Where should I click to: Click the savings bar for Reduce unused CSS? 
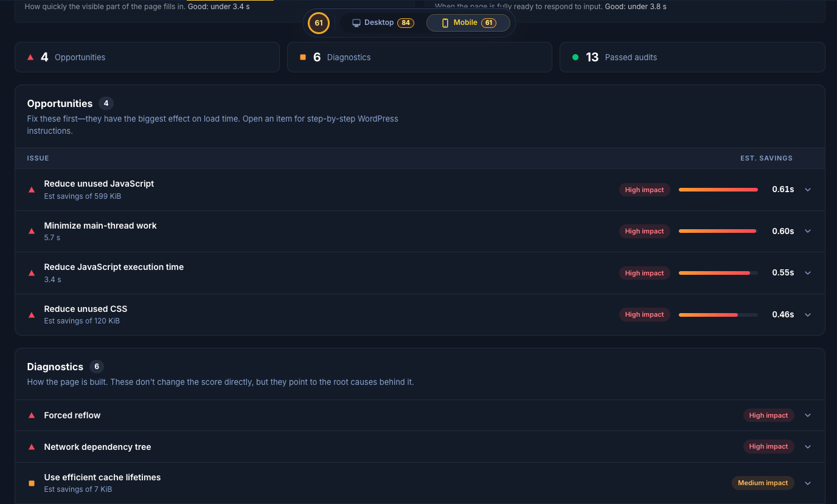[x=718, y=315]
